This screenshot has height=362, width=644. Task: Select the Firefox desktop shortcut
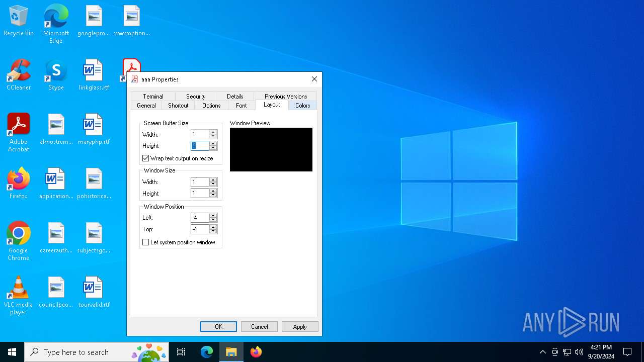pos(19,184)
